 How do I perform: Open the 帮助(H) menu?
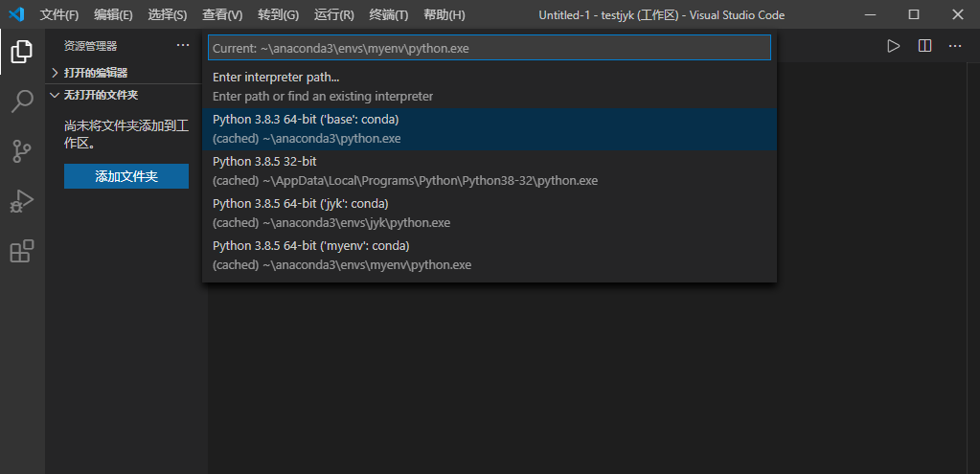(x=444, y=14)
